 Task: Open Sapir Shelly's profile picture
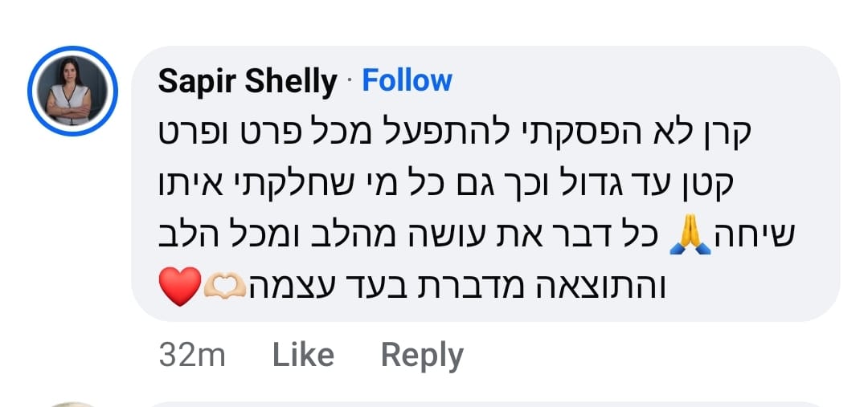(x=72, y=91)
